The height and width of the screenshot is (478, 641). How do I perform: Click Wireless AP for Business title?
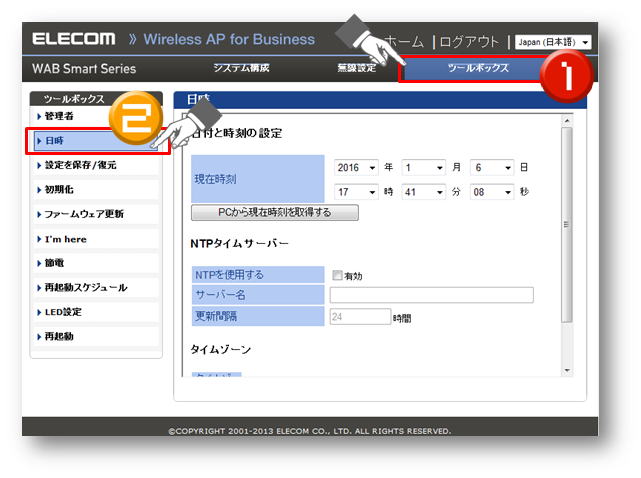pyautogui.click(x=229, y=39)
